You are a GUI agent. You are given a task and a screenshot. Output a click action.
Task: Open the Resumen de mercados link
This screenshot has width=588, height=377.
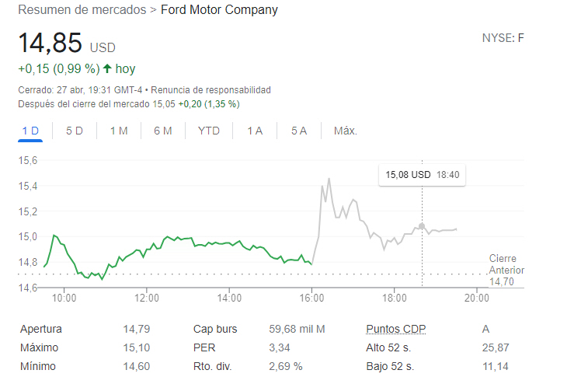coord(82,10)
